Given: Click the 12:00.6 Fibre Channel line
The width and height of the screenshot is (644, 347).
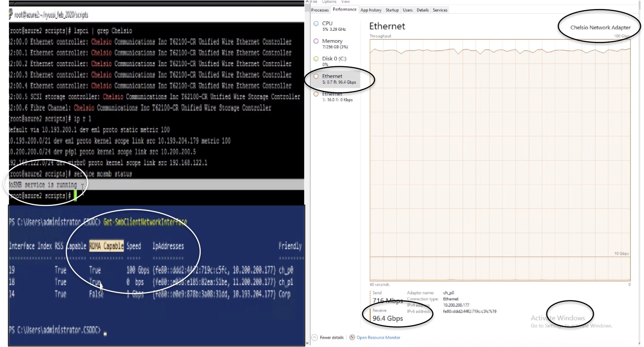Looking at the screenshot, I should pyautogui.click(x=140, y=108).
